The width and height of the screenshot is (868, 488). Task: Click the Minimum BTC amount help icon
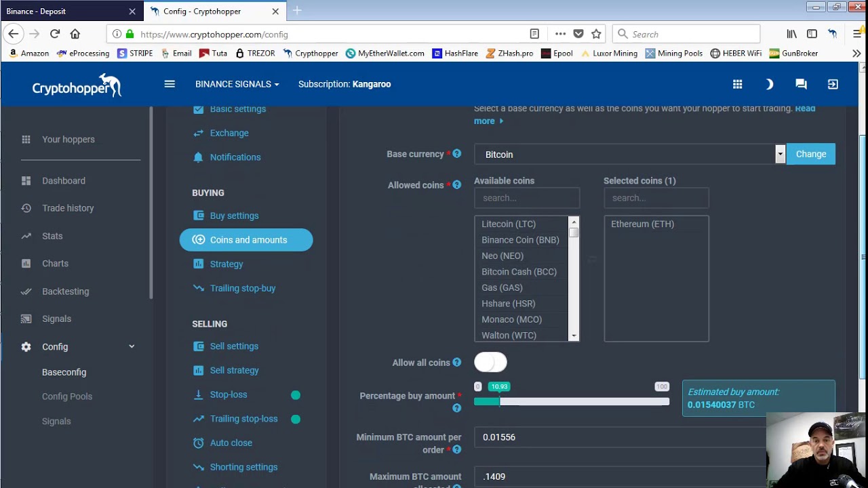(x=456, y=449)
